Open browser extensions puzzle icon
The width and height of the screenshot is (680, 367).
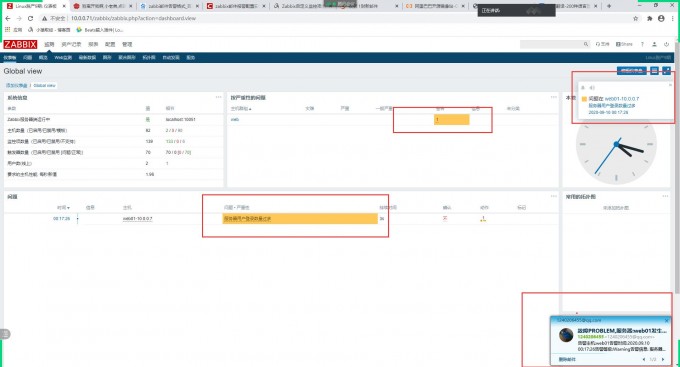[649, 18]
